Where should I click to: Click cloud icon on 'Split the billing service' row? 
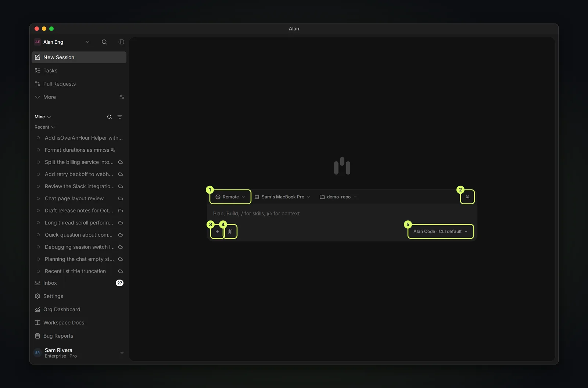pos(121,162)
